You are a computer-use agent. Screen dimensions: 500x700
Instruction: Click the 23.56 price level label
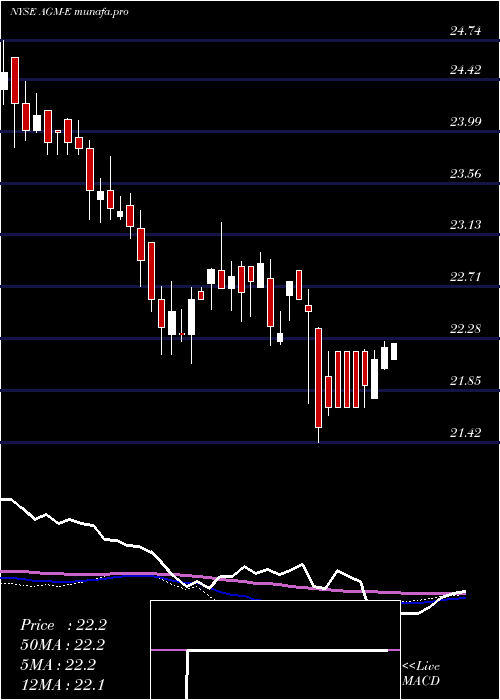pyautogui.click(x=466, y=174)
